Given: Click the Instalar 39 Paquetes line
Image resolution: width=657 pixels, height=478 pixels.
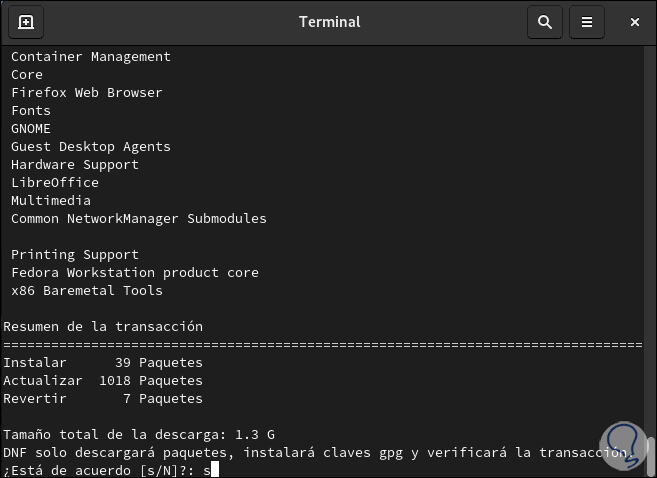Looking at the screenshot, I should tap(103, 363).
